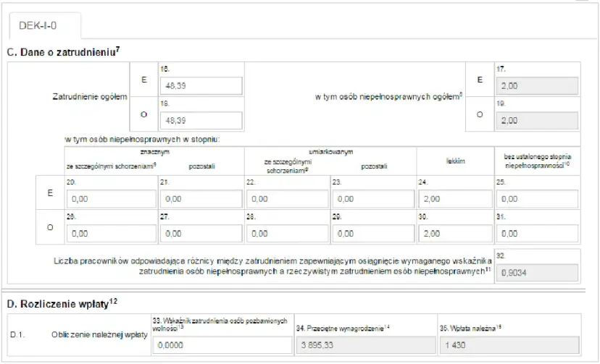Click field 28 in row O
Image resolution: width=600 pixels, height=364 pixels.
(x=286, y=234)
